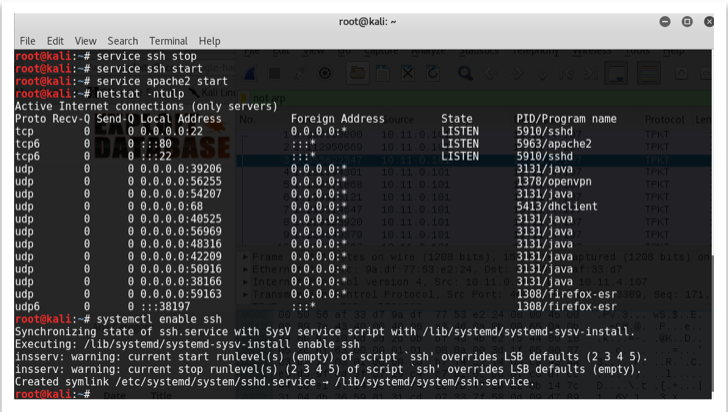Screen dimensions: 728x412
Task: Click 'Foreign Address' netstat header
Action: coord(338,119)
